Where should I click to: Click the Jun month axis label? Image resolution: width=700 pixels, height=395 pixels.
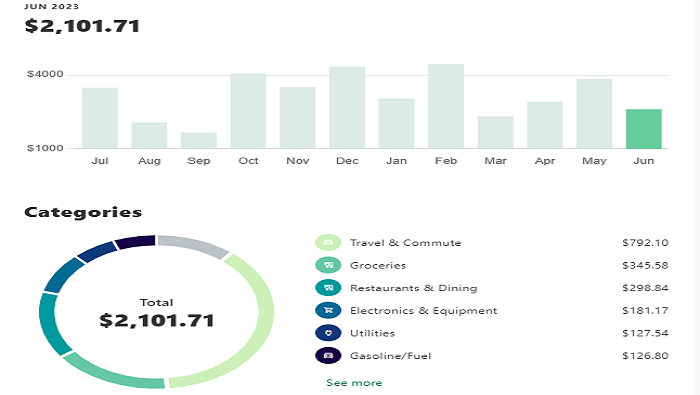[644, 161]
